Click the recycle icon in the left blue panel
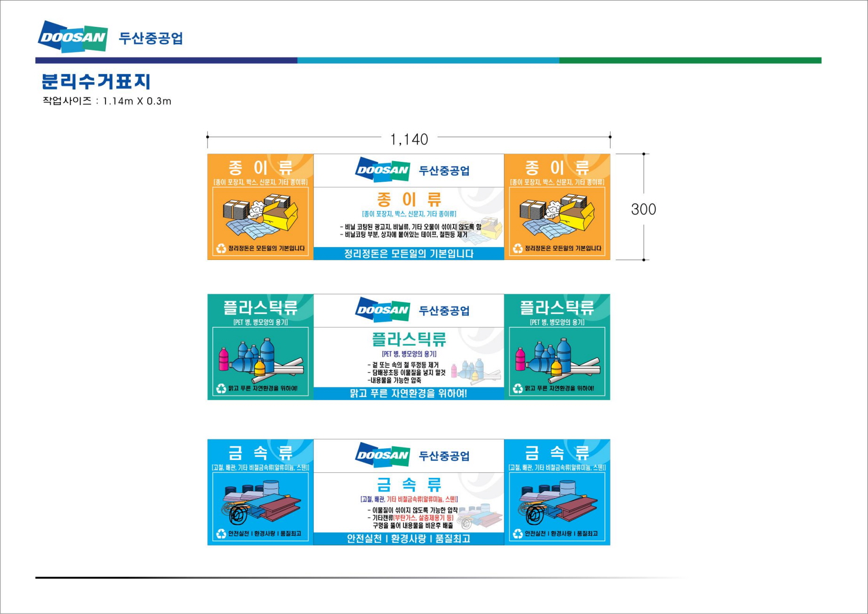Screen dimensions: 868x614 tap(221, 533)
